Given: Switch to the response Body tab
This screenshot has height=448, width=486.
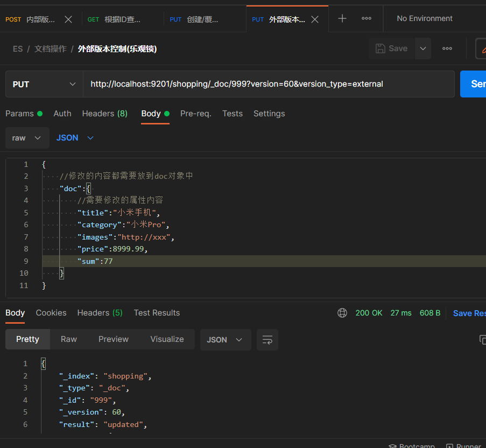Looking at the screenshot, I should pyautogui.click(x=15, y=312).
